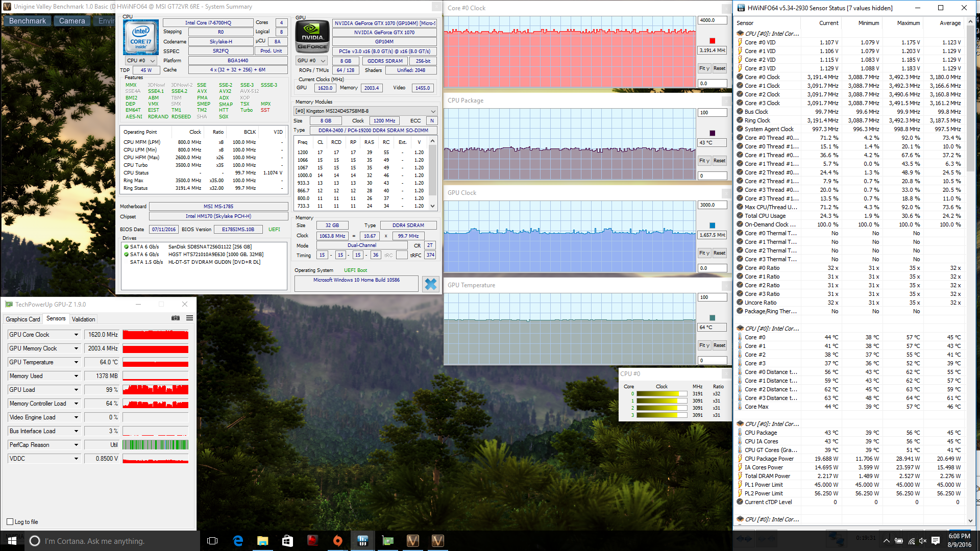Click the green check icon beside SanDisk drive
The width and height of the screenshot is (980, 551).
[126, 246]
